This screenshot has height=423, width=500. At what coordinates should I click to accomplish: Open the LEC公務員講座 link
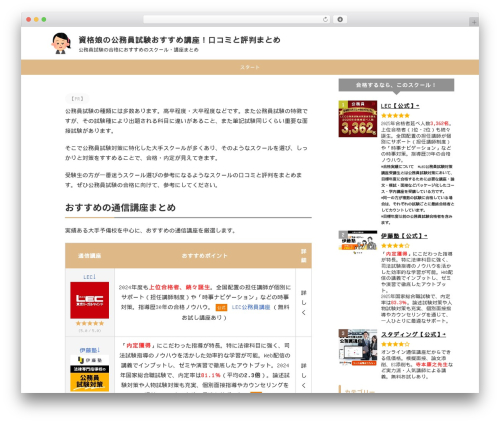(x=251, y=307)
